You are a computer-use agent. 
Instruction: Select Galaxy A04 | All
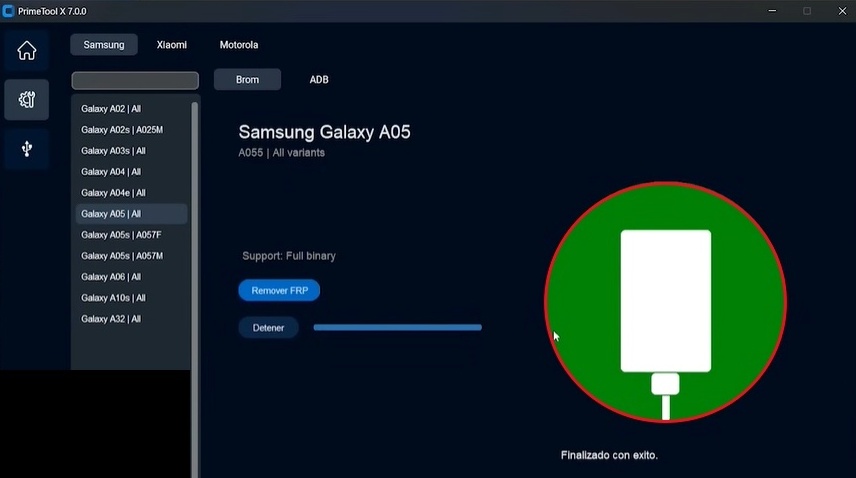pyautogui.click(x=131, y=172)
